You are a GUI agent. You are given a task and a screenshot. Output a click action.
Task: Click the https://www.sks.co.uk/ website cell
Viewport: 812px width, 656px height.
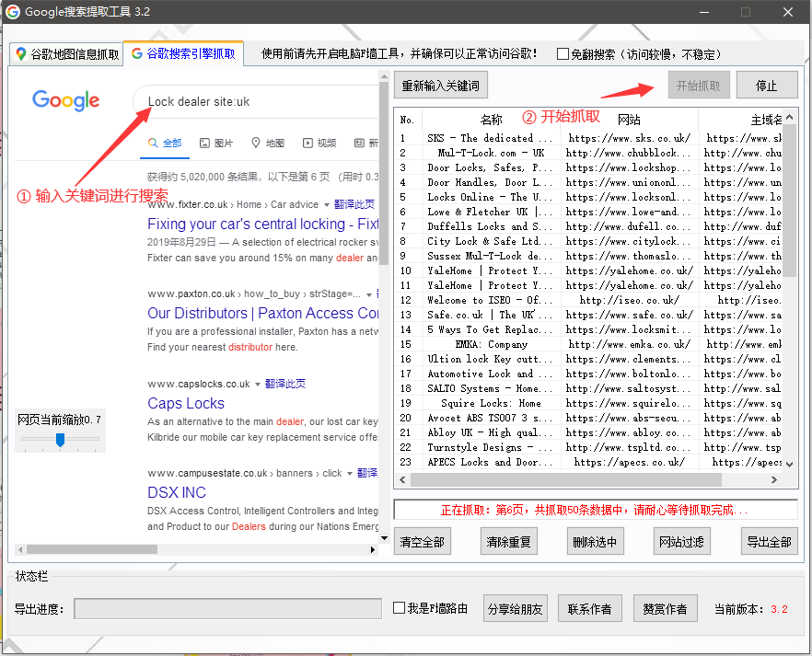click(x=629, y=138)
